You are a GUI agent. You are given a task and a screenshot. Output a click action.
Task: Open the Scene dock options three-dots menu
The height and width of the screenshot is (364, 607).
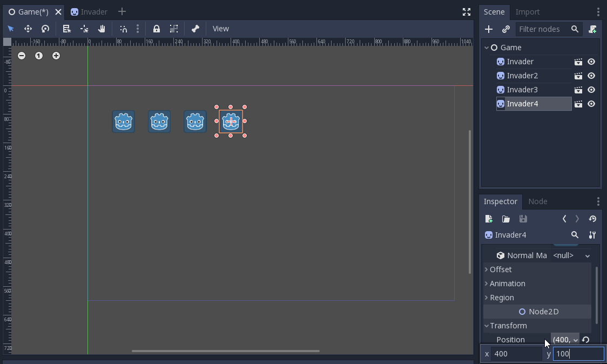(598, 12)
